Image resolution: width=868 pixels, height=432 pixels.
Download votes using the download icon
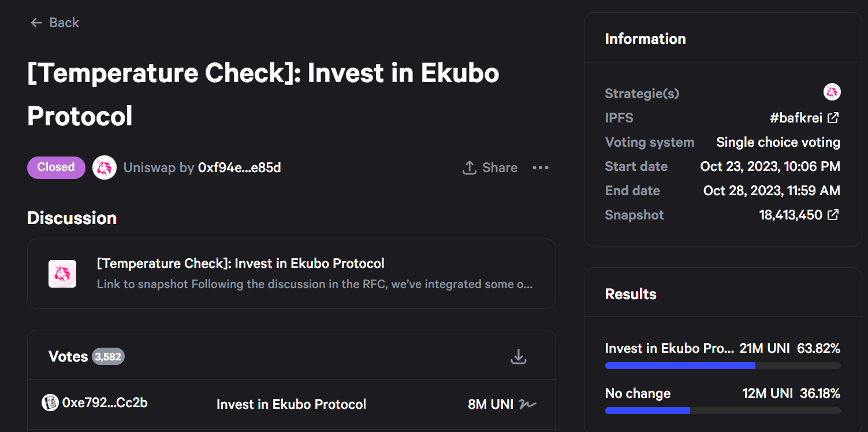tap(518, 356)
